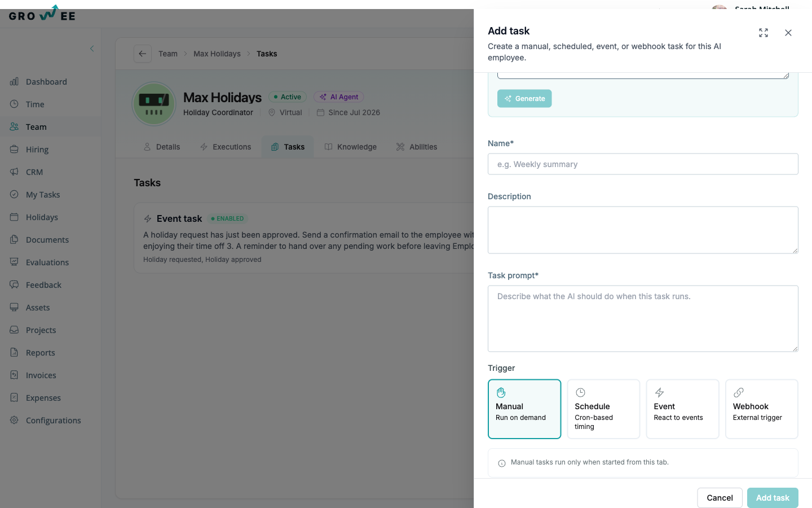Open the Executions tab
Screen dimensions: 812x508
pos(226,147)
